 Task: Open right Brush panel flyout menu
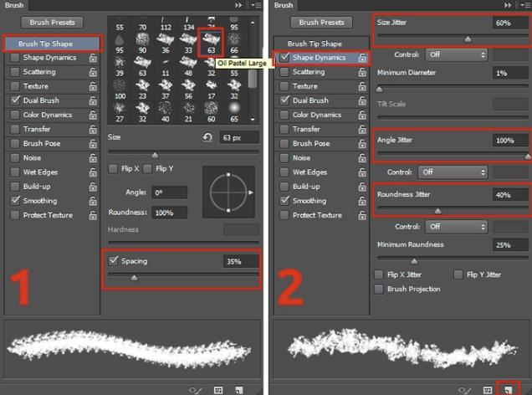point(526,5)
